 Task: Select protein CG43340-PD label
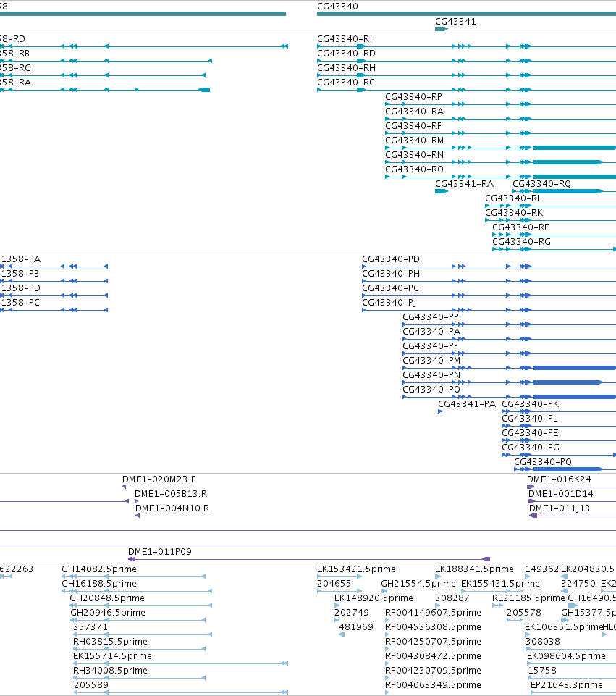(391, 259)
